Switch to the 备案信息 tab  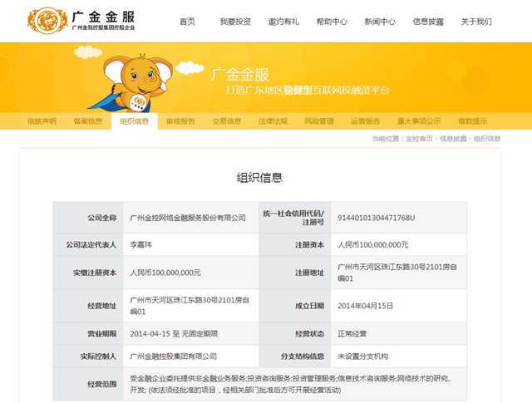pyautogui.click(x=88, y=121)
